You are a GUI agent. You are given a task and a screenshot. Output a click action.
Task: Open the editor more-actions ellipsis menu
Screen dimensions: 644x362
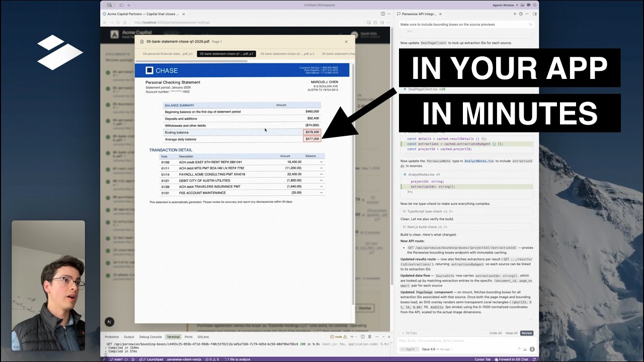pos(389,14)
